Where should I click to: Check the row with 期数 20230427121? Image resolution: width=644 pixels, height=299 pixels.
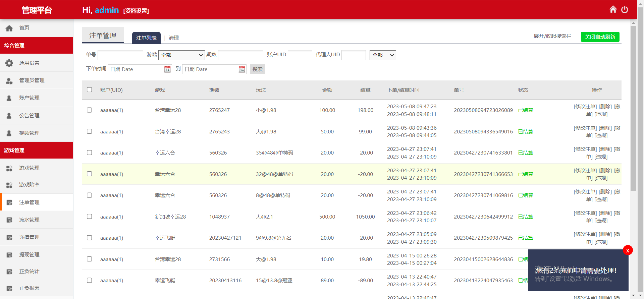89,238
